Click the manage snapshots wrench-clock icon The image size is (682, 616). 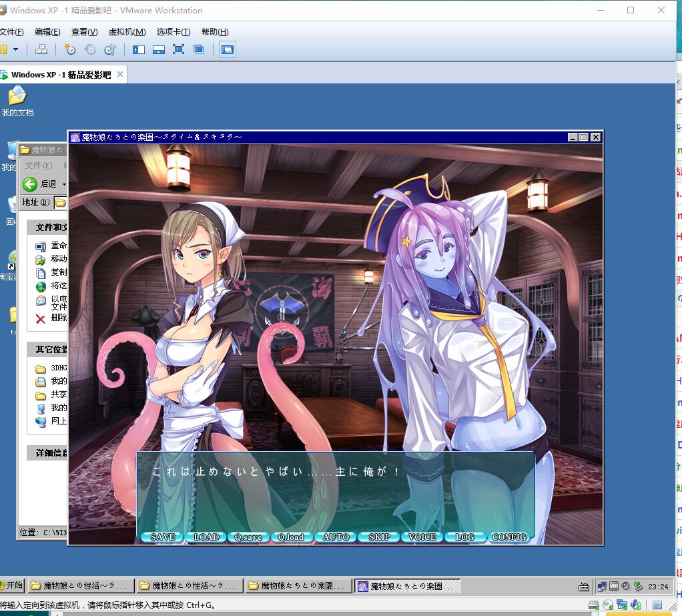point(110,49)
